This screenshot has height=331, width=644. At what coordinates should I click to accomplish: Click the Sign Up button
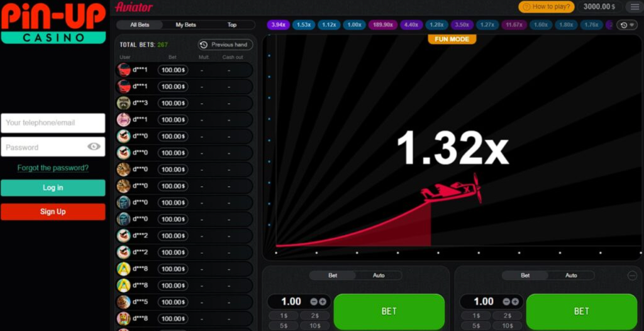click(53, 212)
